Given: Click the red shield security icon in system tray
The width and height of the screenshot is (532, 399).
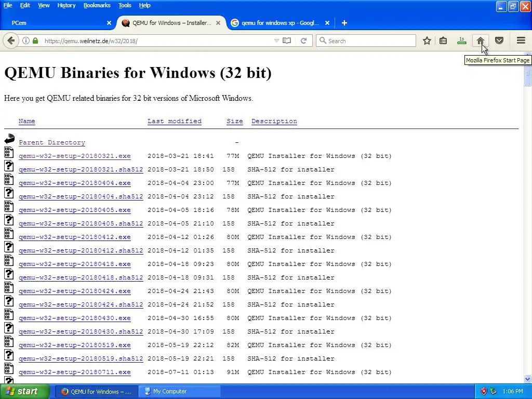Looking at the screenshot, I should tap(484, 391).
